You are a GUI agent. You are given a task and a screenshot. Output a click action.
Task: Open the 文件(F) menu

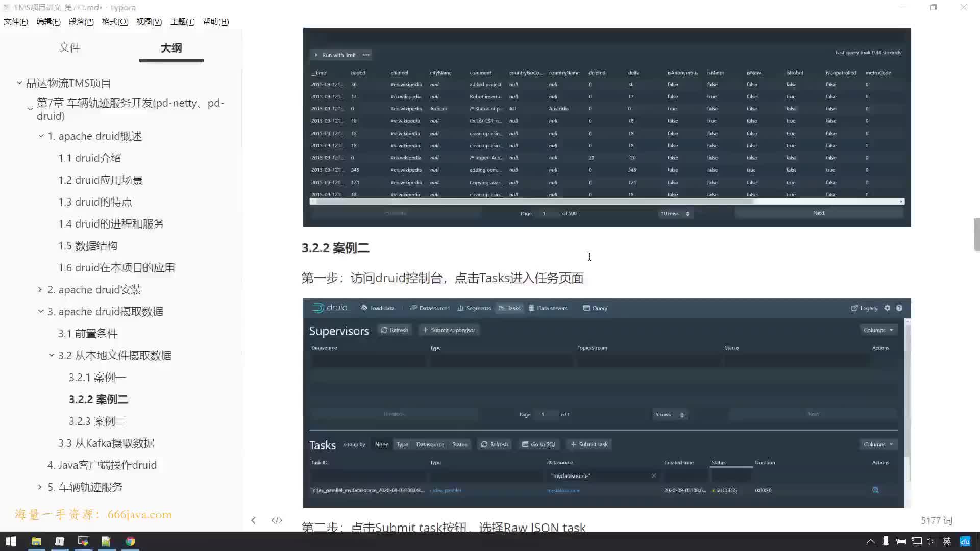[16, 22]
